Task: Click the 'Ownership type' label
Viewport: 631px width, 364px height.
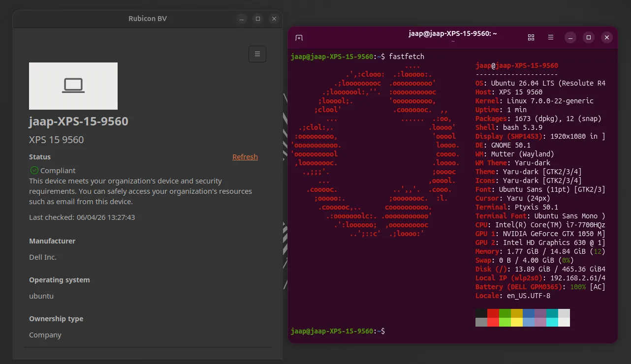Action: click(56, 319)
